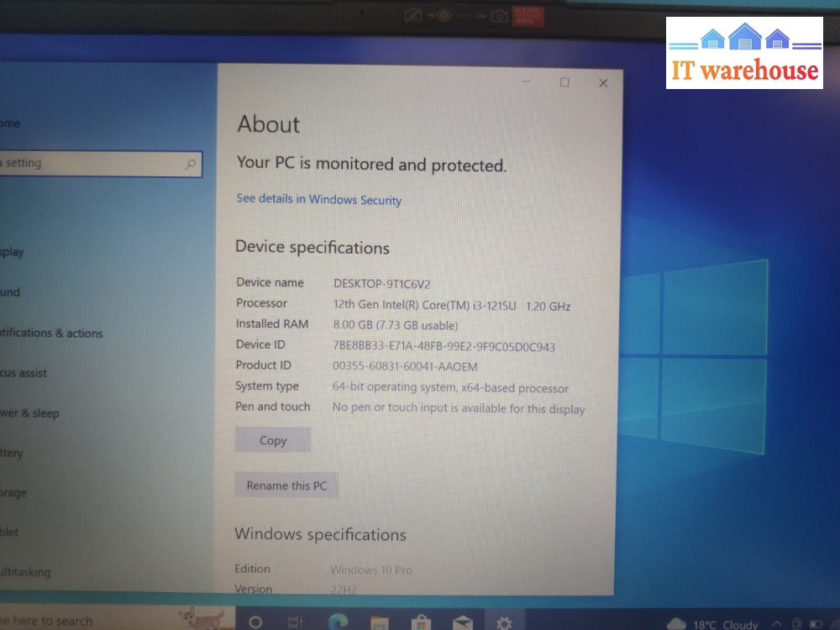The width and height of the screenshot is (840, 630).
Task: Open Microsoft Store from the taskbar
Action: point(422,622)
